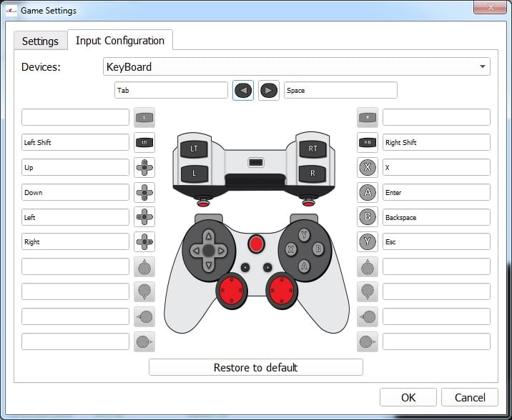Click the Left Shift binding field
Screen dimensions: 512x420
pos(75,142)
